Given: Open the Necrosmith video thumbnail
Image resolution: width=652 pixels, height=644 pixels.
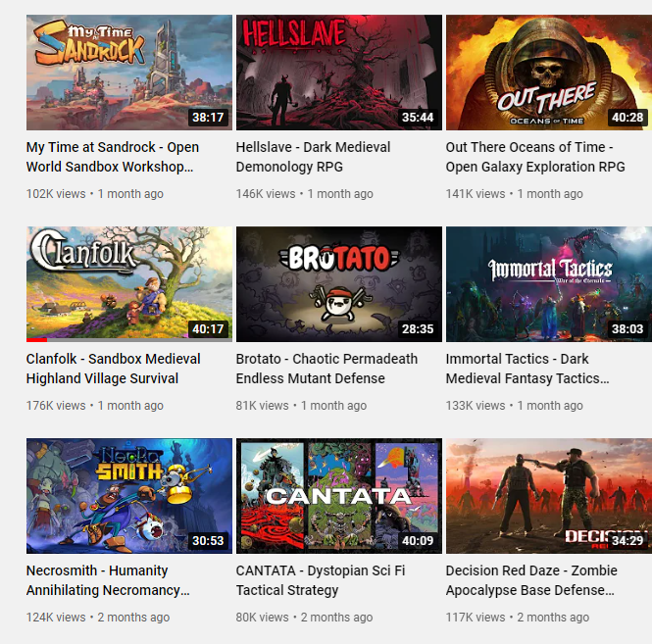Looking at the screenshot, I should pos(129,496).
